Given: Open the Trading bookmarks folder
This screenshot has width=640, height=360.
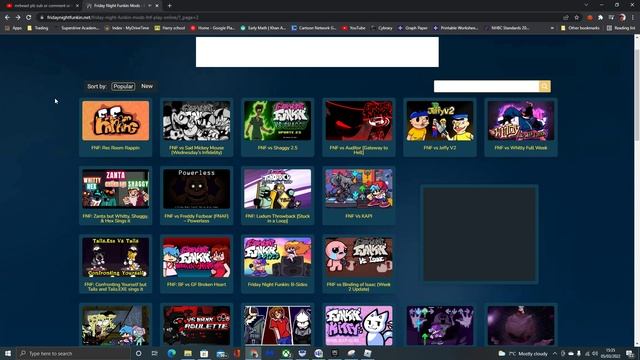Looking at the screenshot, I should (x=38, y=28).
